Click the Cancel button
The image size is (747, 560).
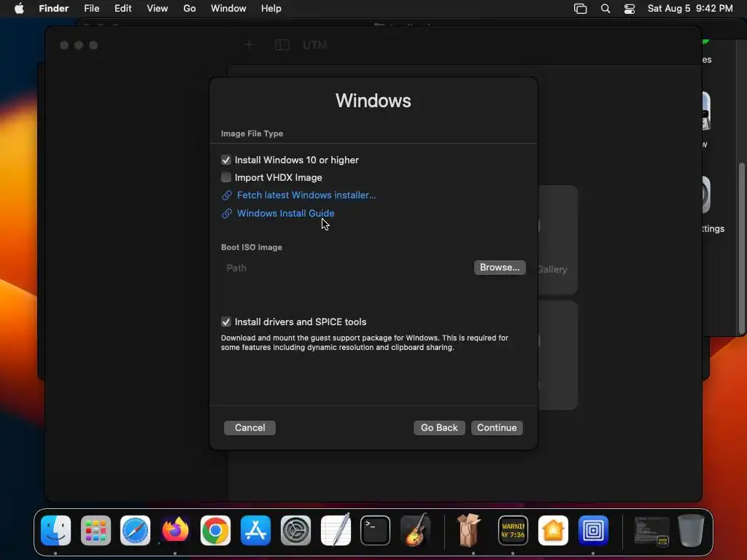click(249, 427)
